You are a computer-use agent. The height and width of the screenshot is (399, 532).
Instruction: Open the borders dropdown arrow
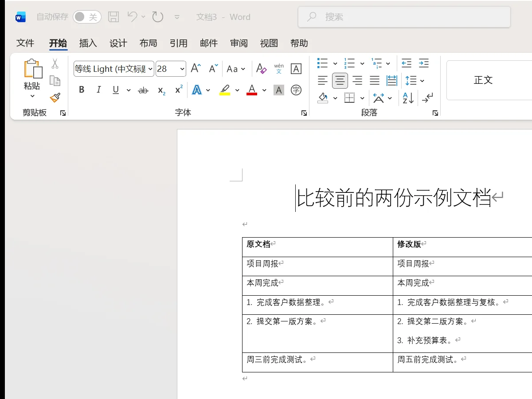(362, 98)
